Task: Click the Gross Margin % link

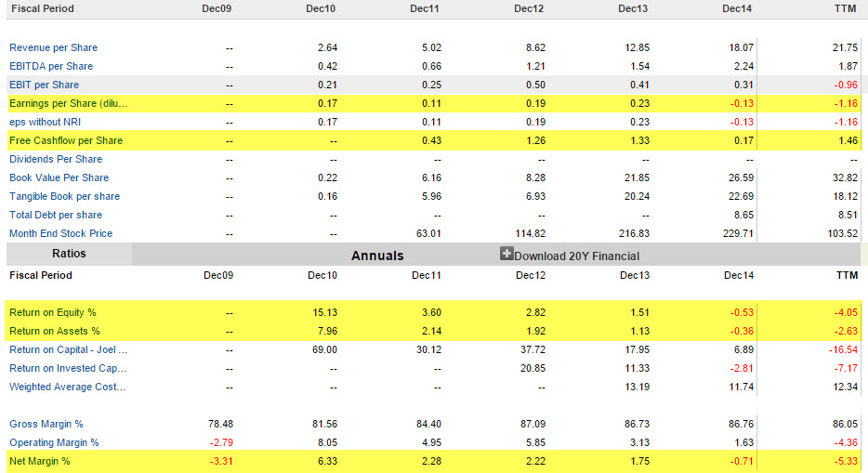Action: pos(46,424)
